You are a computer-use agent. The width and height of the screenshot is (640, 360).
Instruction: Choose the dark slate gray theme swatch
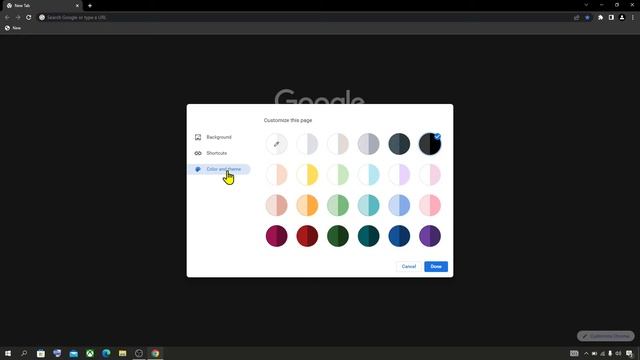coord(399,144)
